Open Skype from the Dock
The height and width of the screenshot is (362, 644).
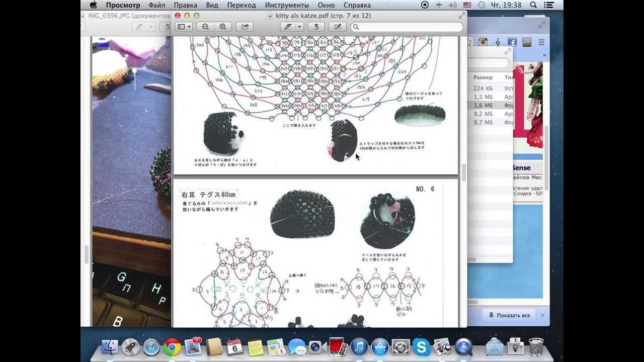point(422,347)
